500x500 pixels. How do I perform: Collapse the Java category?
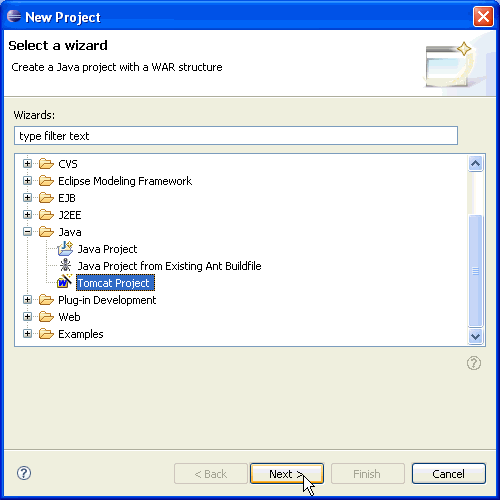click(x=28, y=232)
